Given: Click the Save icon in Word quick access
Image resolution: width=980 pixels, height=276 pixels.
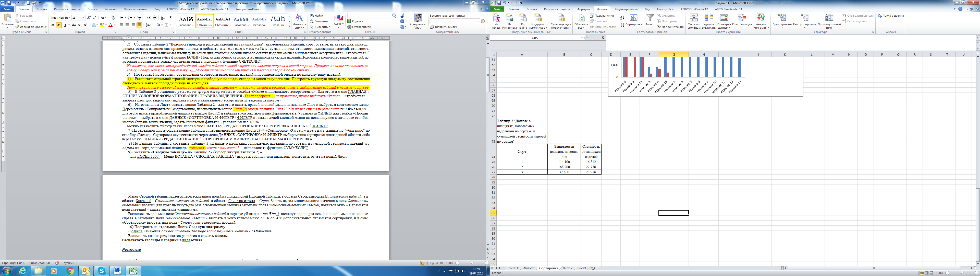Looking at the screenshot, I should tap(9, 3).
